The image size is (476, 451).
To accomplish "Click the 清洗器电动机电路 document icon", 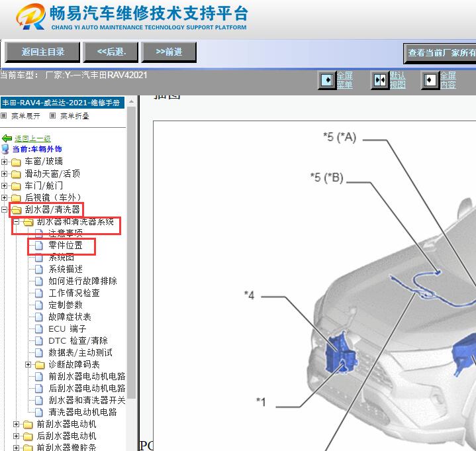I will click(x=38, y=413).
